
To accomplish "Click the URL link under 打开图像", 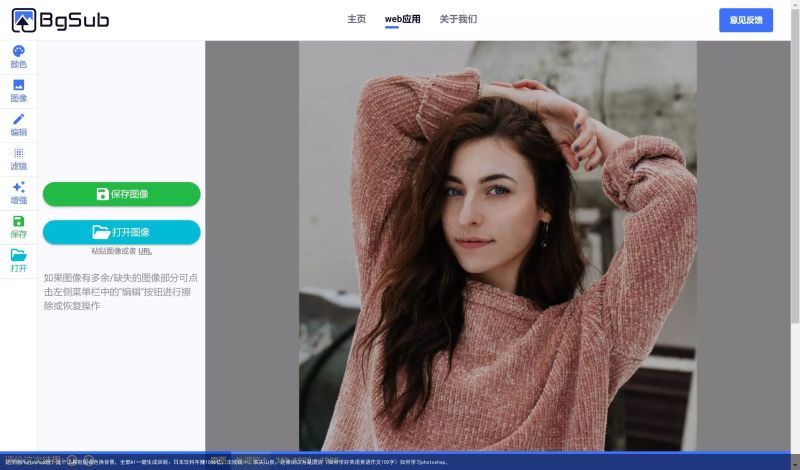I will [x=145, y=251].
